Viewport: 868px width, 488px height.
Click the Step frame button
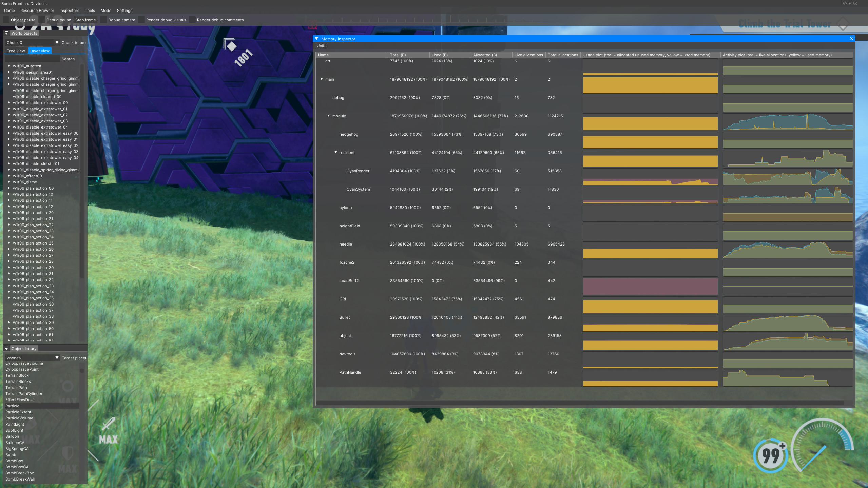[x=85, y=20]
